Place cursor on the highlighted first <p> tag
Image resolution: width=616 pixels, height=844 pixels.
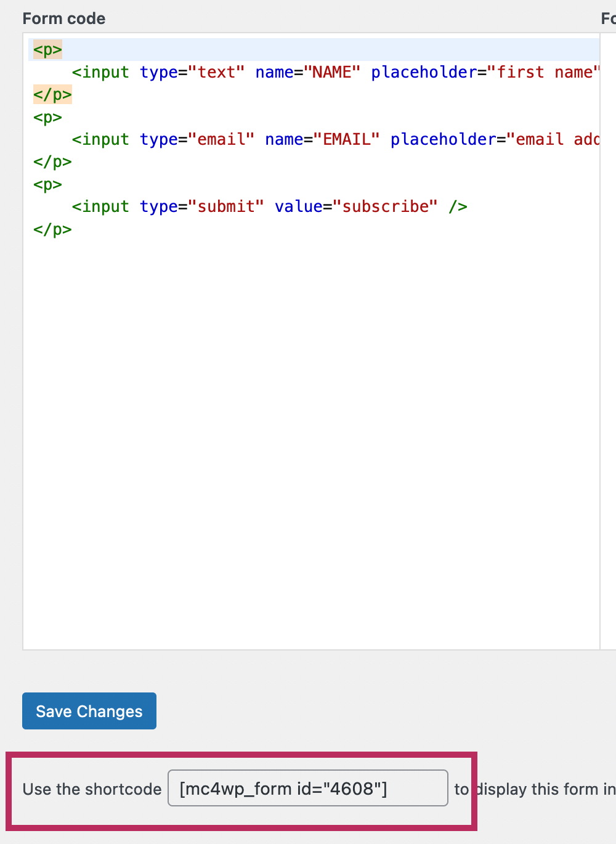pyautogui.click(x=47, y=50)
